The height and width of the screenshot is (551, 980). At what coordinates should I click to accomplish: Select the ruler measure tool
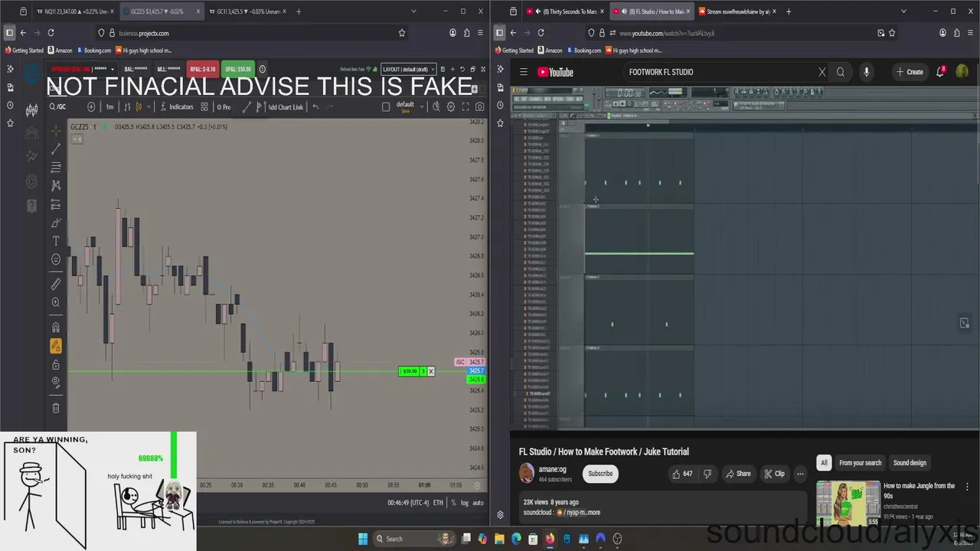coord(56,284)
